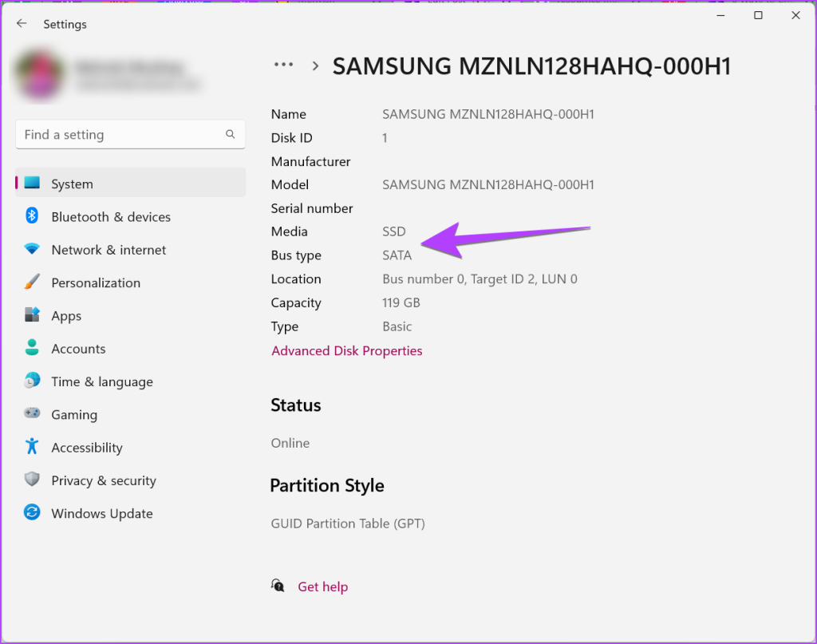The width and height of the screenshot is (817, 644).
Task: Open Time & language settings
Action: [130, 381]
